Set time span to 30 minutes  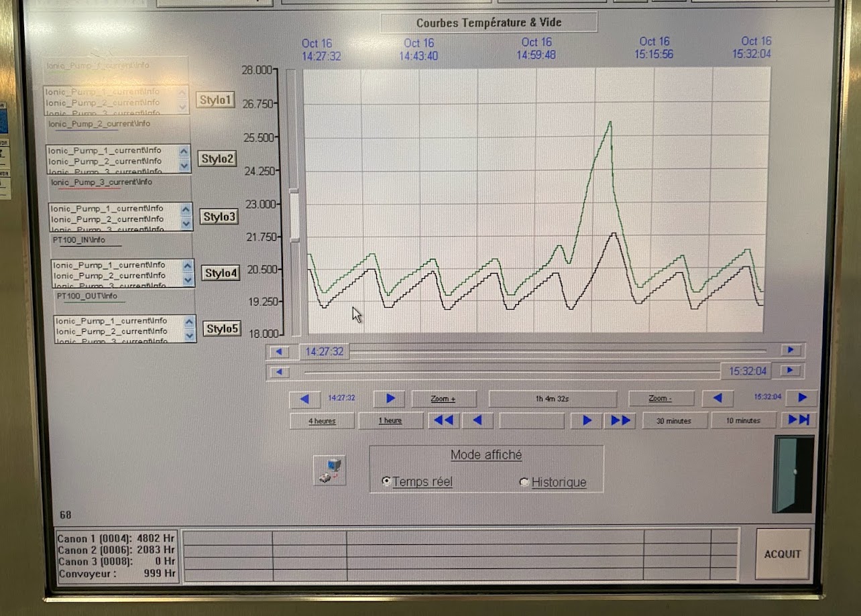[x=675, y=420]
